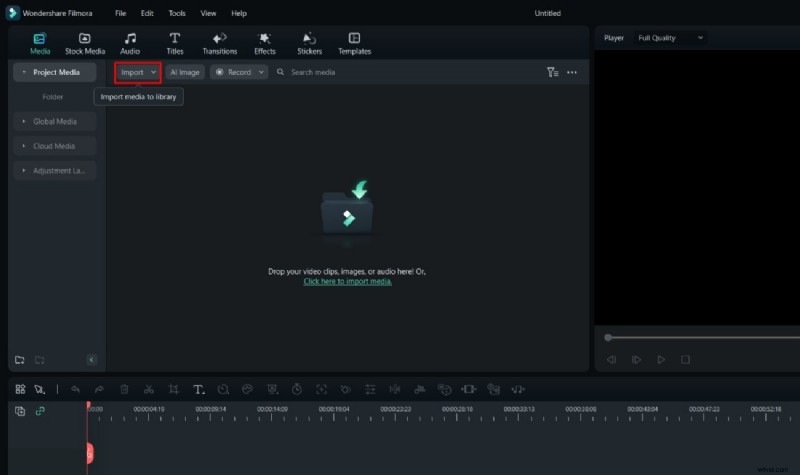The image size is (800, 475).
Task: Collapse the media sidebar panel arrow
Action: [91, 360]
